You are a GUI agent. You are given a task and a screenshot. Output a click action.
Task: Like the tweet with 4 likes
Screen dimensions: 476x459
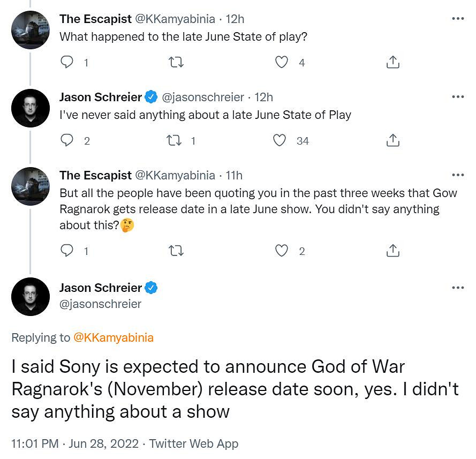[282, 63]
